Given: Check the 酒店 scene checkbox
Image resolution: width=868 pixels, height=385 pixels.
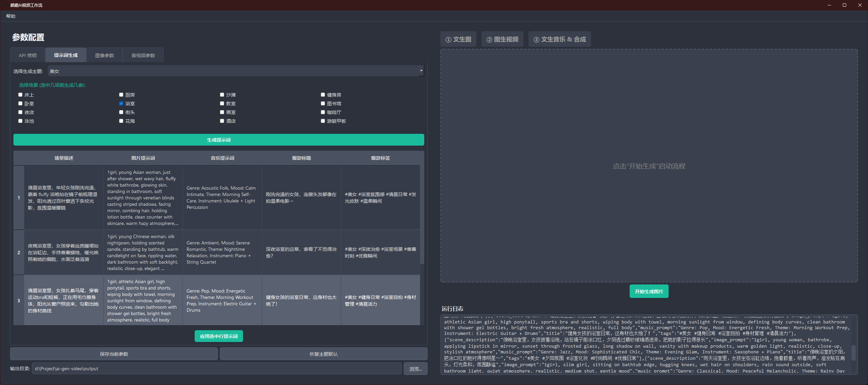Looking at the screenshot, I should (222, 121).
